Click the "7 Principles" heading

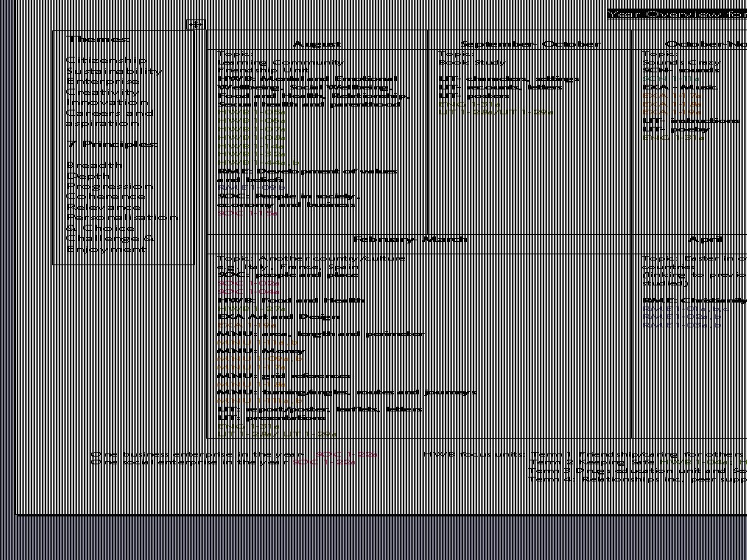[112, 145]
